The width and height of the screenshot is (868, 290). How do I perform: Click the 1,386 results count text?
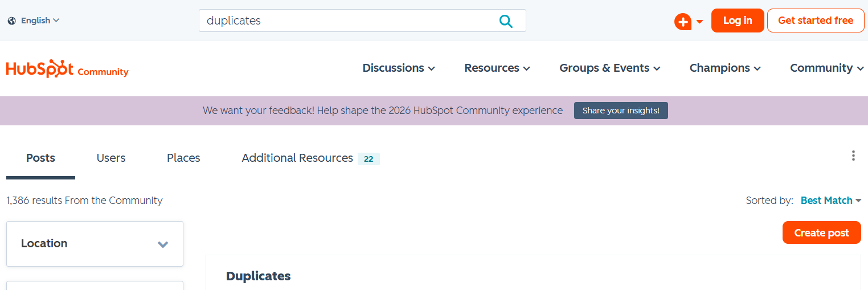point(84,201)
